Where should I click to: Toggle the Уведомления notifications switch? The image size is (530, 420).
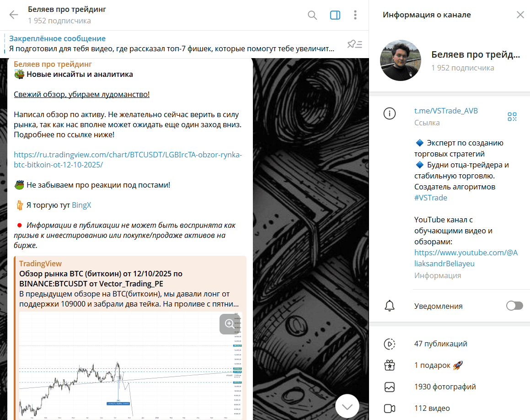pos(514,306)
